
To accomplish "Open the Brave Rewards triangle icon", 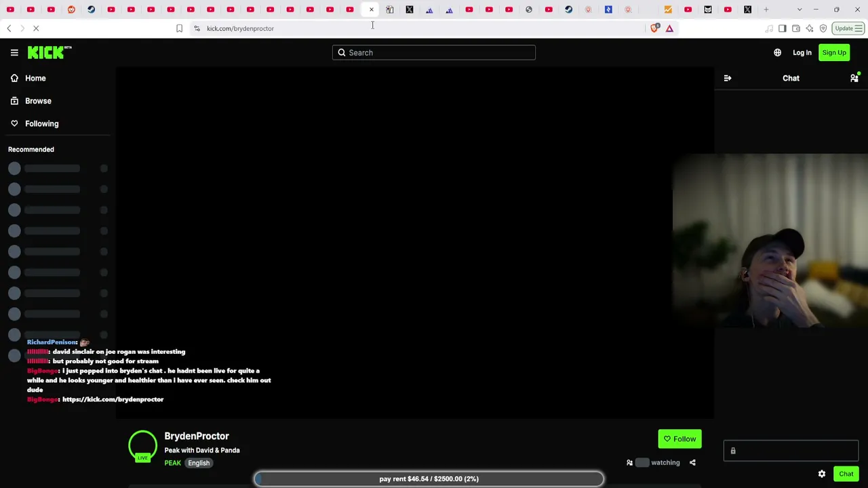I will (x=669, y=28).
